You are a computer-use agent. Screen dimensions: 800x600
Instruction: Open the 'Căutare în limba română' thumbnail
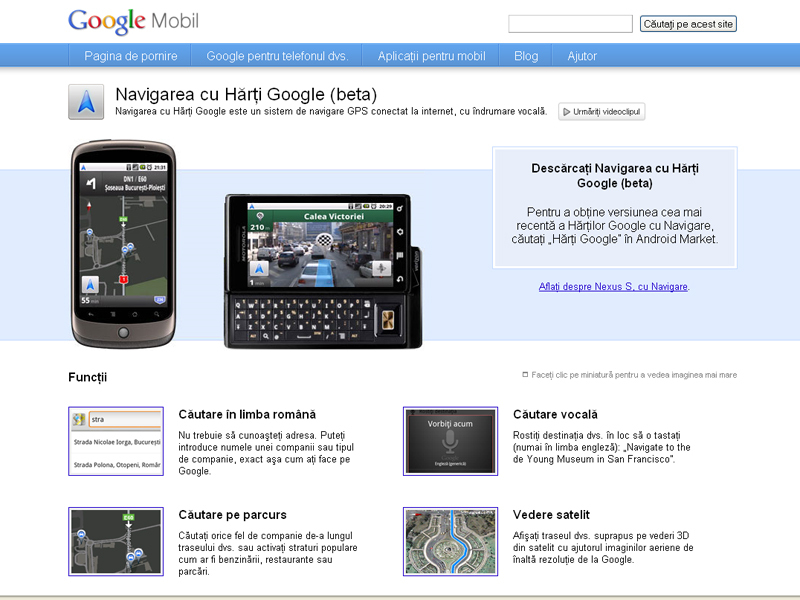[116, 441]
